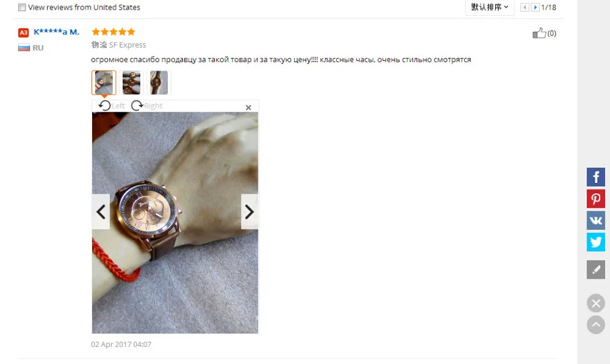Share the review on Facebook

[x=595, y=177]
